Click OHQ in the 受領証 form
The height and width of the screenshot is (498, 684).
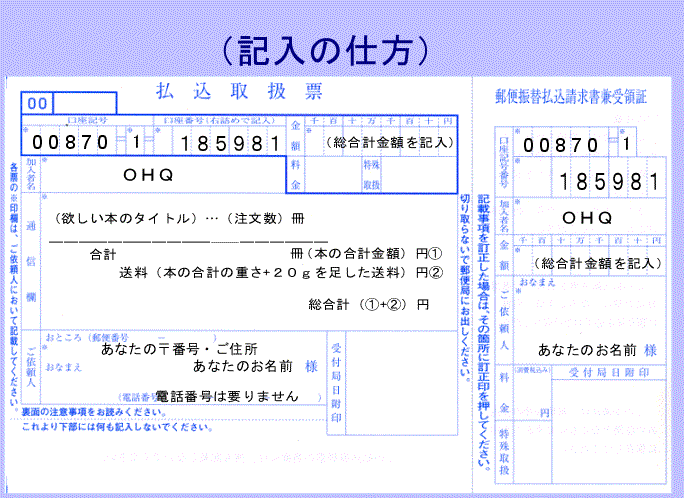point(587,218)
